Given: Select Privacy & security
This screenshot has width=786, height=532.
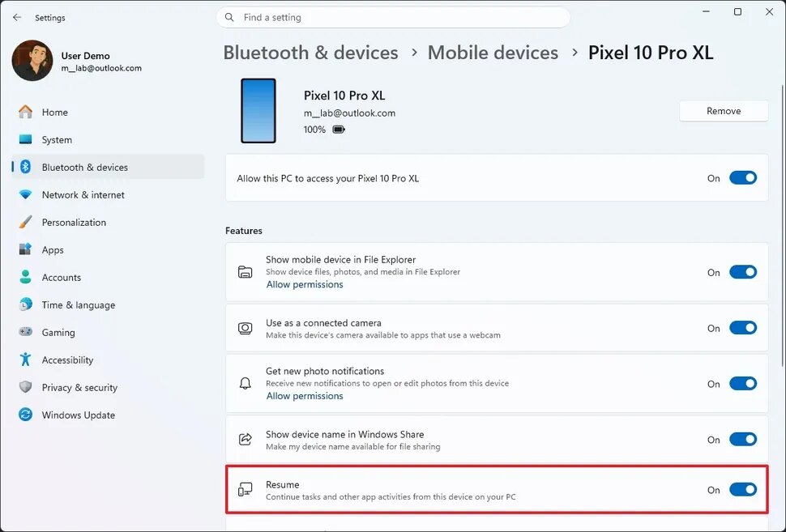Looking at the screenshot, I should coord(108,387).
